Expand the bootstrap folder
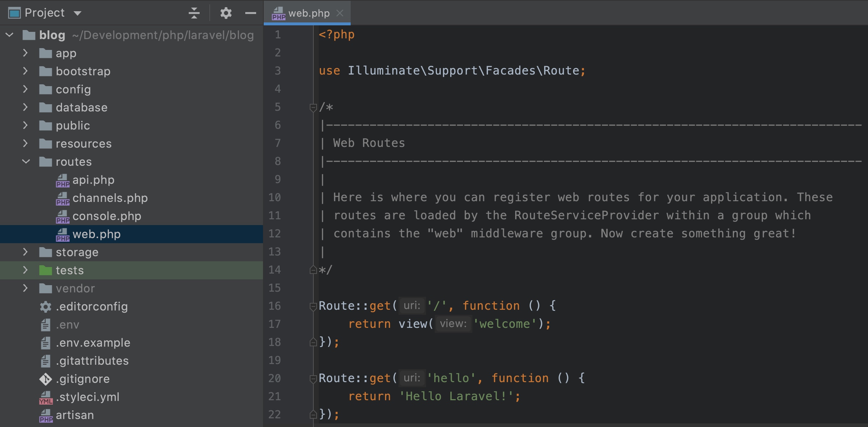 pyautogui.click(x=25, y=71)
